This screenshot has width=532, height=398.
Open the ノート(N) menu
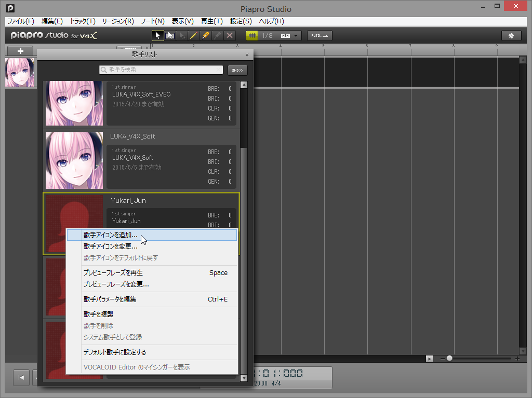tap(153, 21)
